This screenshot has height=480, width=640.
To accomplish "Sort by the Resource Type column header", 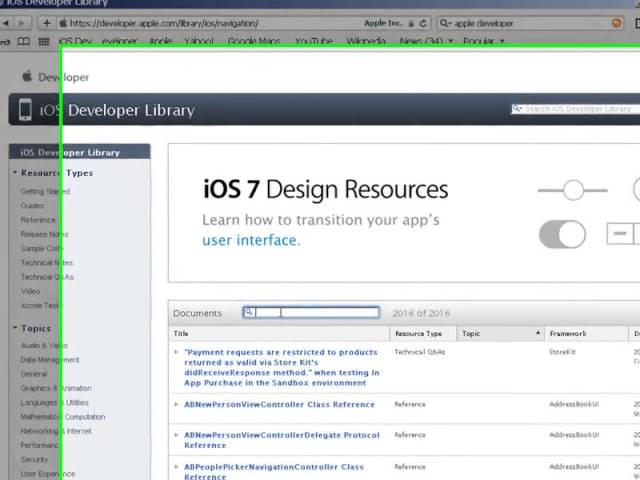I will (x=423, y=333).
